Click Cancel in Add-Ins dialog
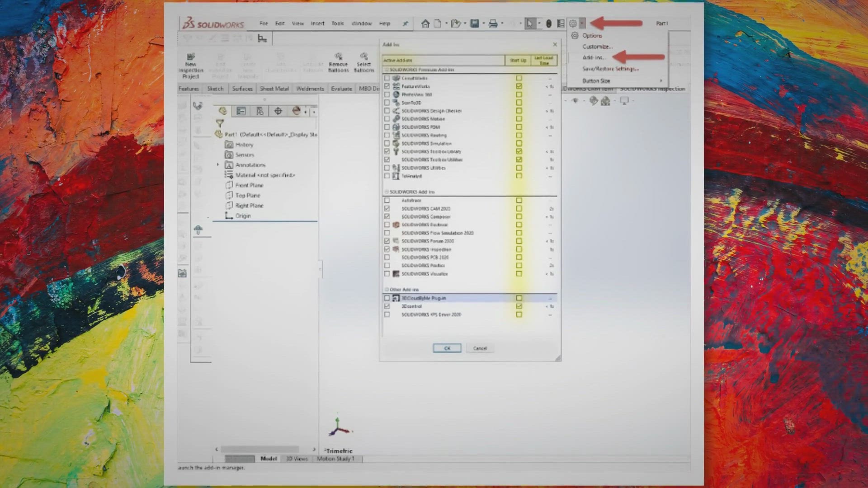The image size is (868, 488). [480, 348]
